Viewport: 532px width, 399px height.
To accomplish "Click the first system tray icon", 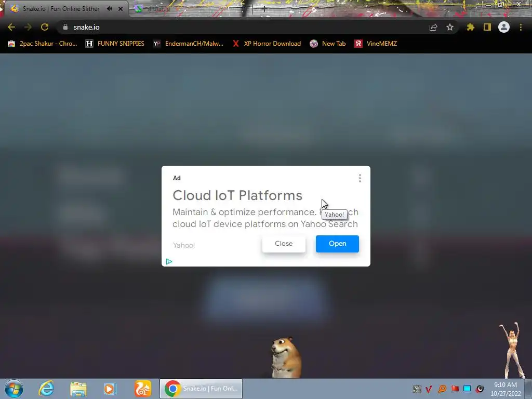I will click(417, 389).
